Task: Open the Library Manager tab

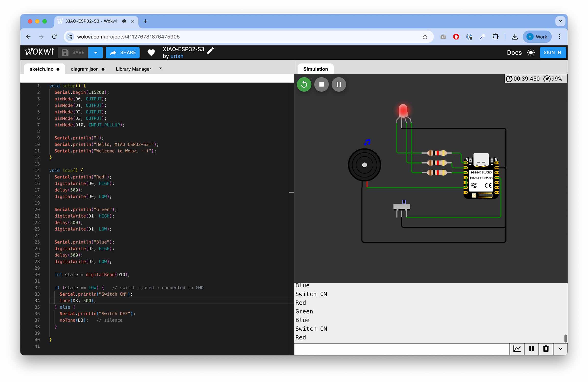Action: [134, 69]
